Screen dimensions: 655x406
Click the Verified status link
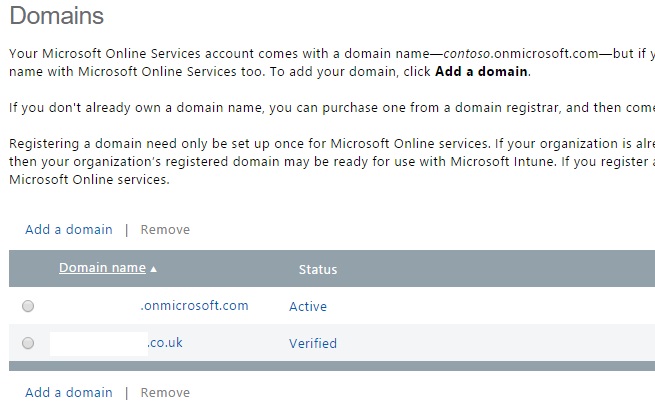[313, 343]
